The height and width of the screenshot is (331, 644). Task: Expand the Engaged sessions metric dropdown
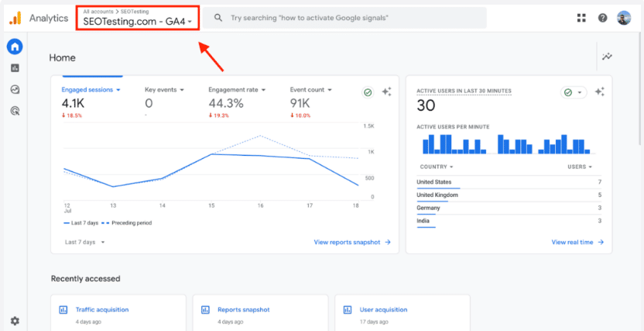pos(91,90)
